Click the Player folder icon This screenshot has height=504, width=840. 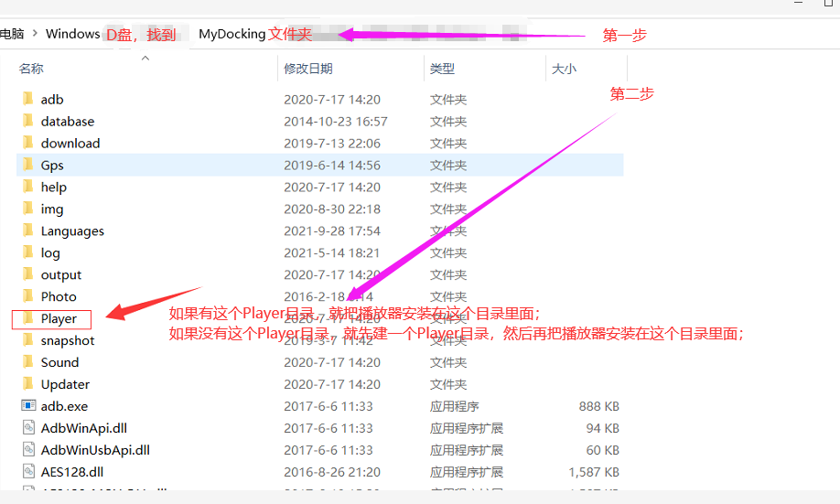(x=27, y=318)
